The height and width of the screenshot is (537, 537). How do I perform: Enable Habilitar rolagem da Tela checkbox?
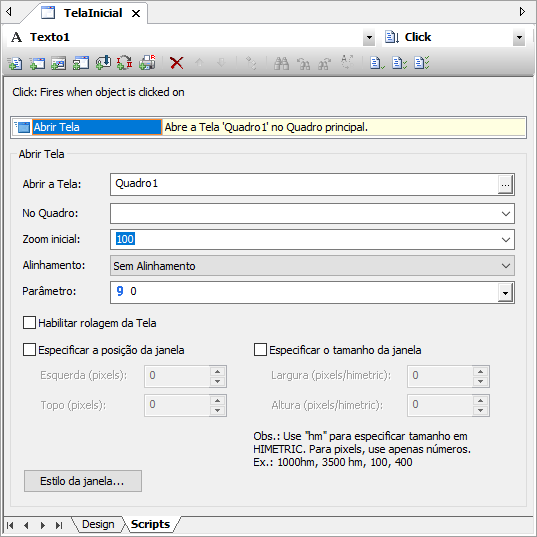pyautogui.click(x=29, y=323)
